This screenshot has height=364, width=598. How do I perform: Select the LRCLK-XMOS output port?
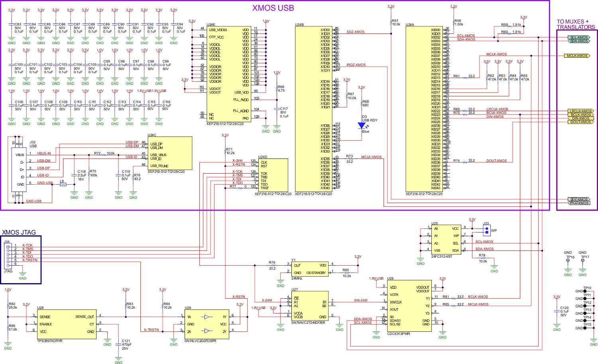[x=580, y=111]
